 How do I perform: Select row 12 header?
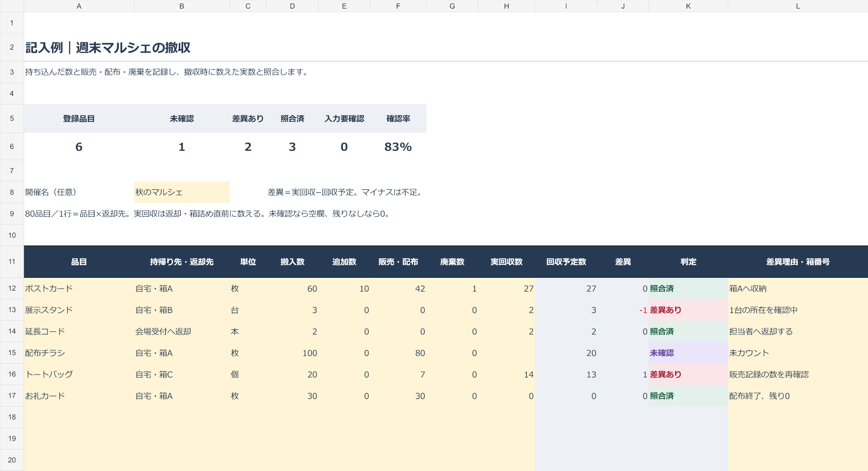[x=12, y=288]
